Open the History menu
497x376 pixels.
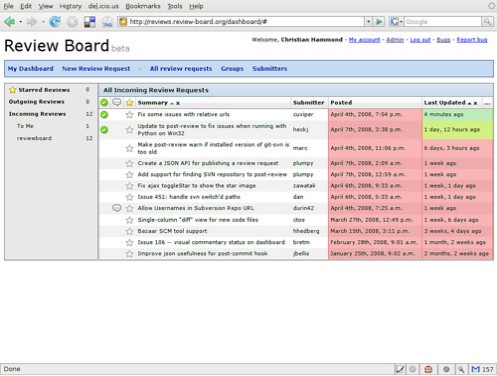[x=70, y=6]
